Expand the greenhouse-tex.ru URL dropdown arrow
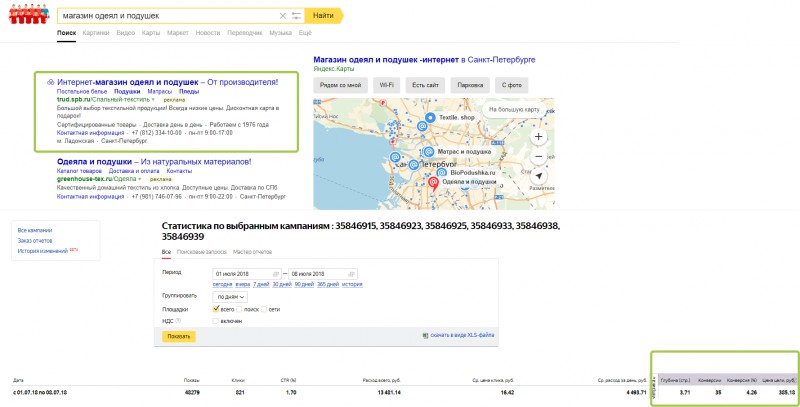Image resolution: width=800 pixels, height=407 pixels. tap(137, 178)
